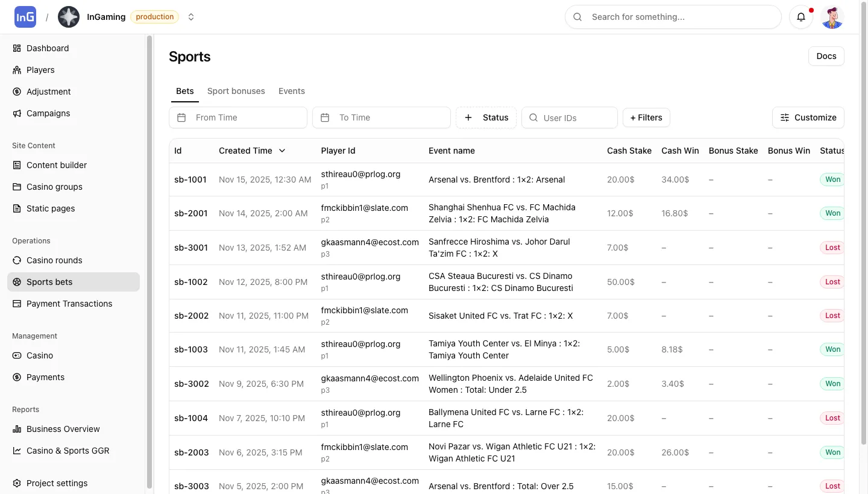Image resolution: width=868 pixels, height=494 pixels.
Task: Click the notification bell icon
Action: coord(801,17)
